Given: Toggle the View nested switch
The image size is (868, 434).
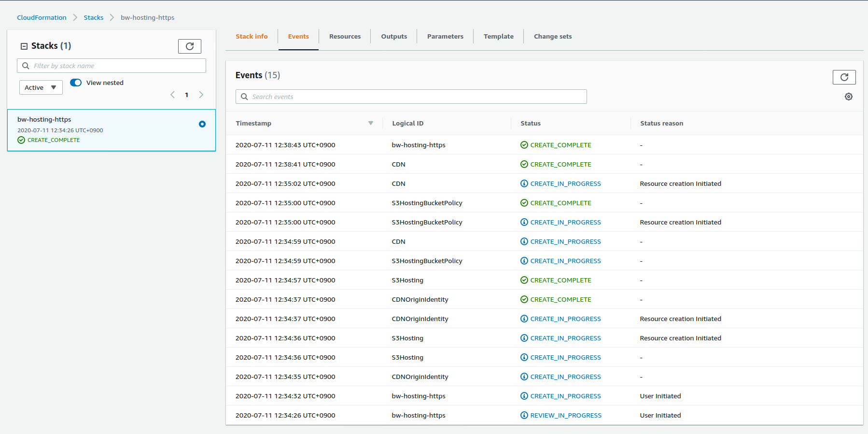Looking at the screenshot, I should [x=76, y=83].
